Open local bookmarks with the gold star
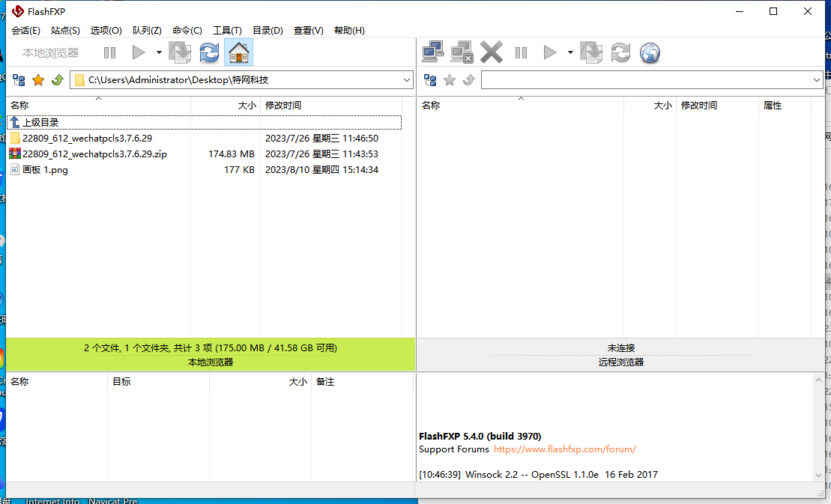Screen dimensions: 831x504 (38, 80)
